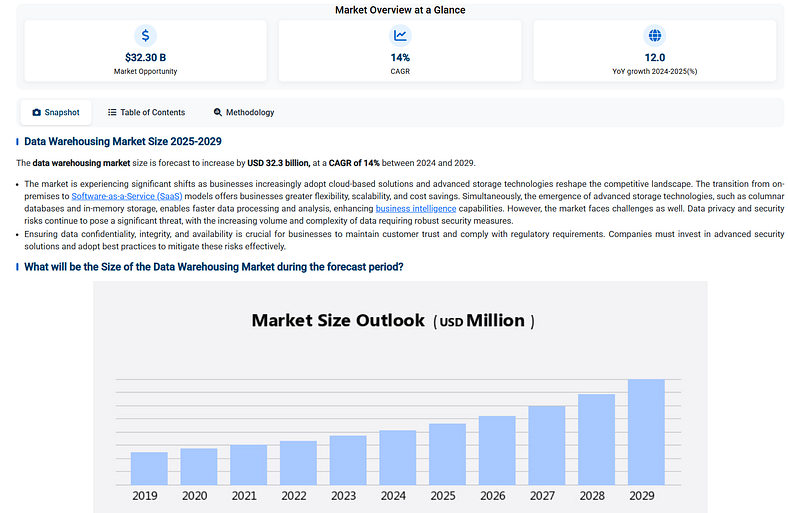Select the 2026 bar in the chart
This screenshot has height=513, width=788.
point(497,450)
